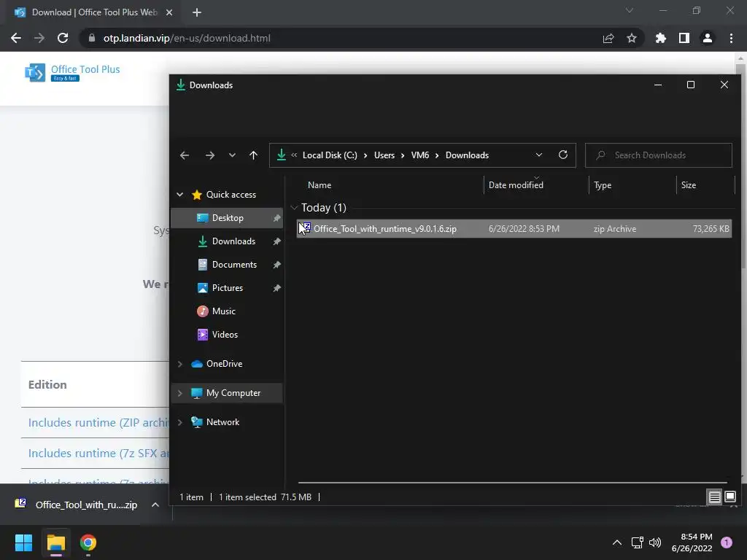This screenshot has height=560, width=747.
Task: Expand the OneDrive tree node
Action: pyautogui.click(x=179, y=364)
